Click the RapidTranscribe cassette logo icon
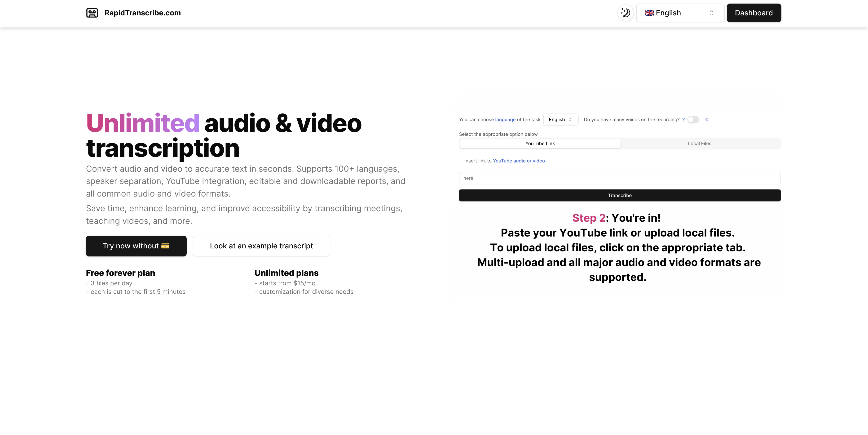The image size is (868, 435). tap(92, 13)
